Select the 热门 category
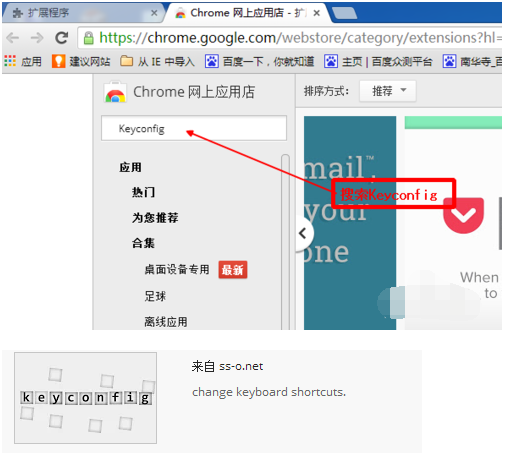Viewport: 506px width, 456px height. (x=143, y=192)
